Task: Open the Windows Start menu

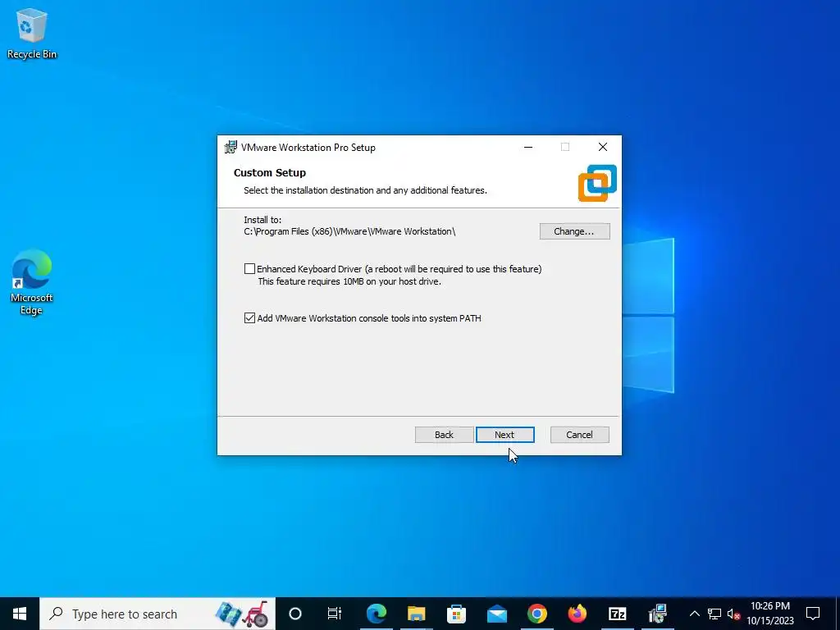Action: coord(20,614)
